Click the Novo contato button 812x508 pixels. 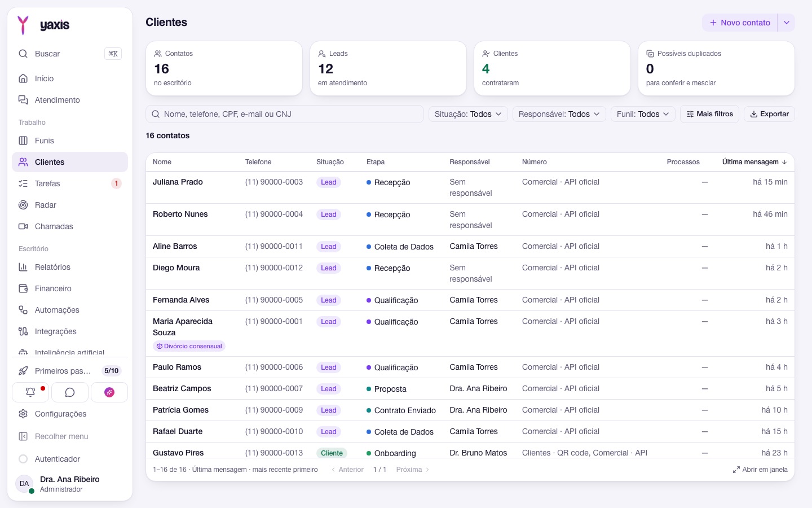(740, 23)
